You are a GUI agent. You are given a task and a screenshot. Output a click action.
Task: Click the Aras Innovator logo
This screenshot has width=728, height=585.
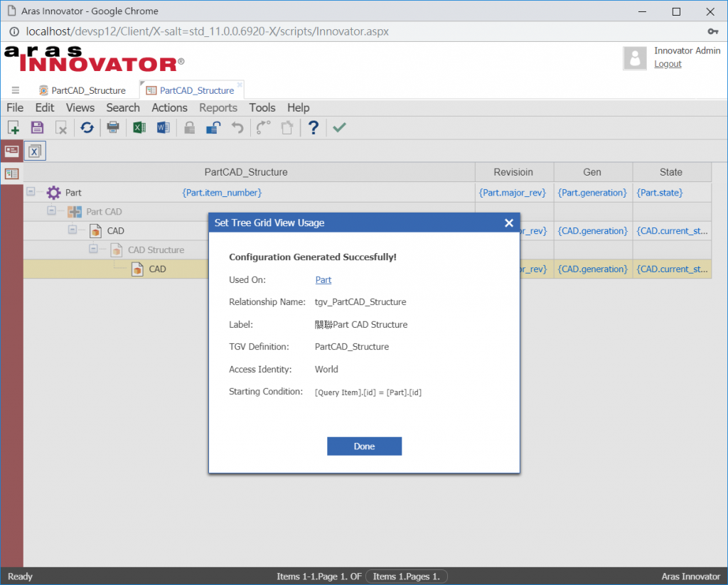(x=95, y=59)
